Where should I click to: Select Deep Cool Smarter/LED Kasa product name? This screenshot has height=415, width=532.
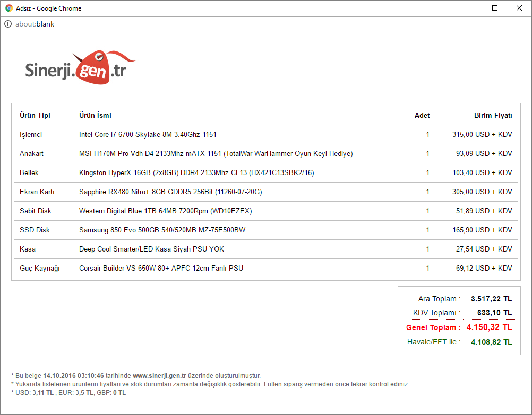[x=151, y=249]
